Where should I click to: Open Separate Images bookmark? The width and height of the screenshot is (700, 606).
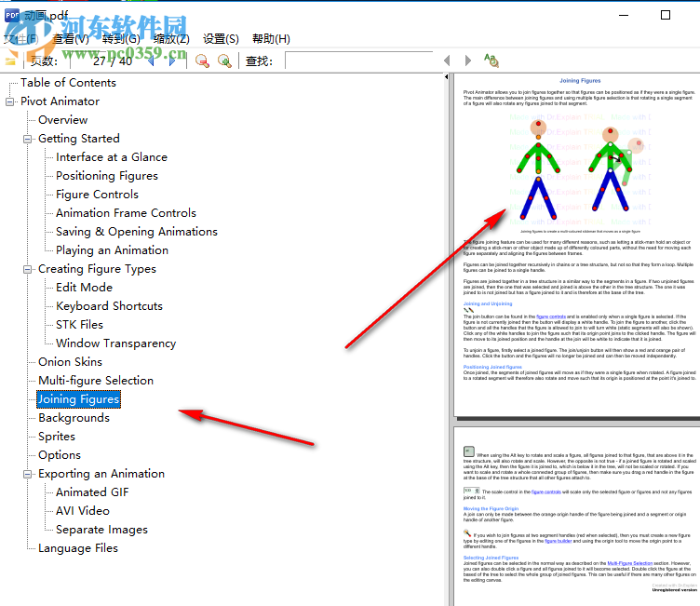(x=101, y=530)
